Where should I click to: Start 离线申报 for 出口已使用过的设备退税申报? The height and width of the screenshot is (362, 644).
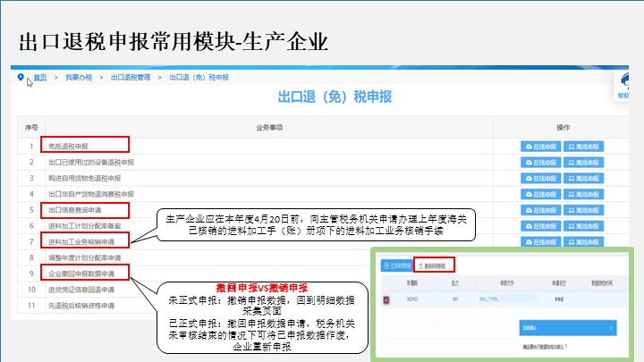coord(583,163)
